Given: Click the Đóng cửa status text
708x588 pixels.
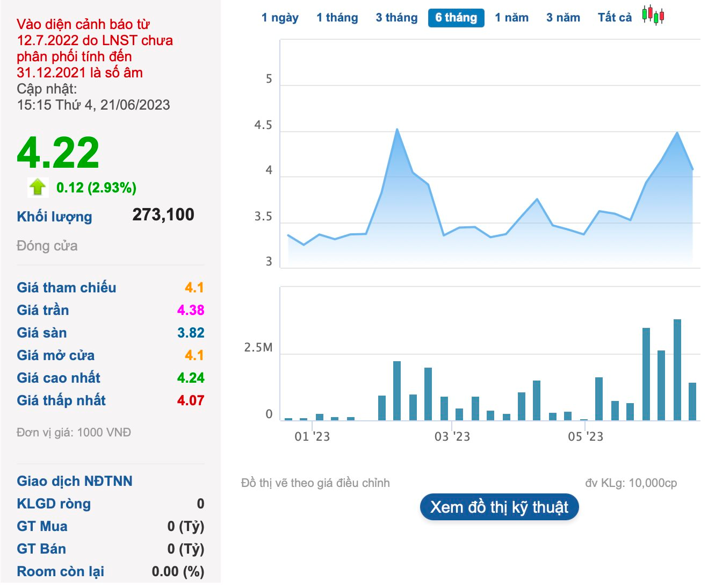Looking at the screenshot, I should click(x=47, y=246).
